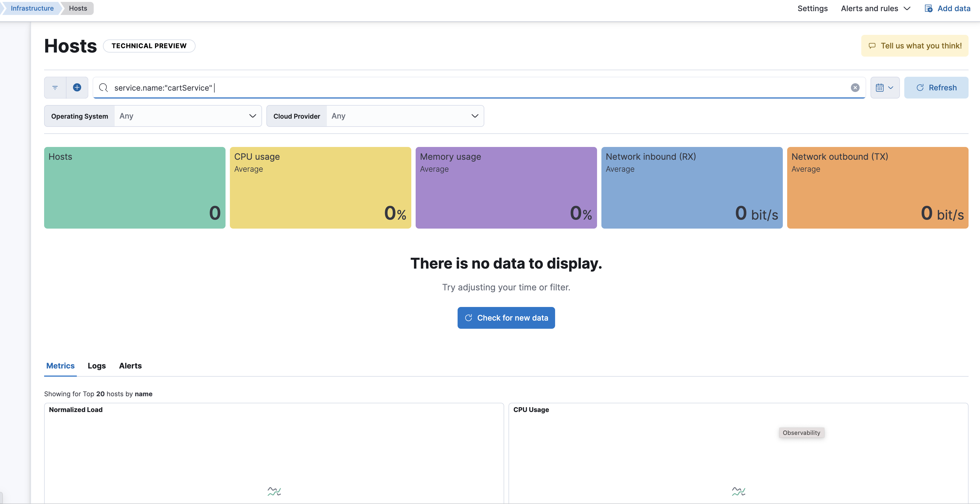Open the Operating System dropdown
This screenshot has width=980, height=504.
[x=188, y=116]
